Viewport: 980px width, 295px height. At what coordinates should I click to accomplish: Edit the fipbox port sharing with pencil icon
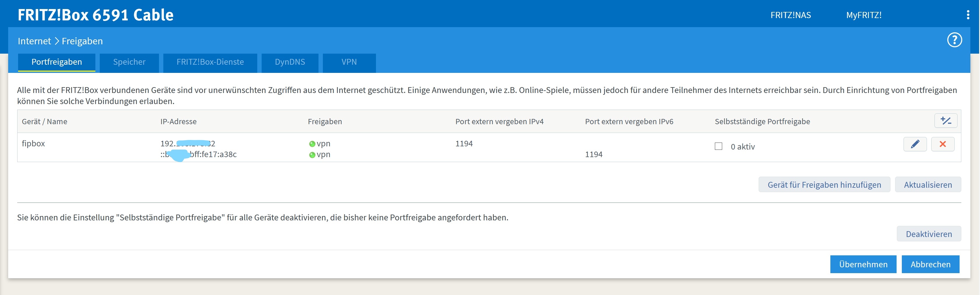(x=915, y=144)
